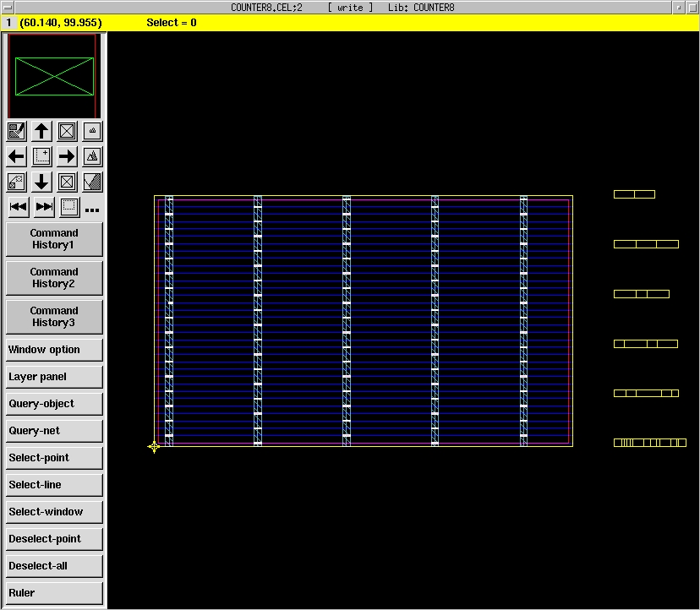Image resolution: width=700 pixels, height=610 pixels.
Task: Click the pan up arrow icon
Action: pyautogui.click(x=41, y=131)
